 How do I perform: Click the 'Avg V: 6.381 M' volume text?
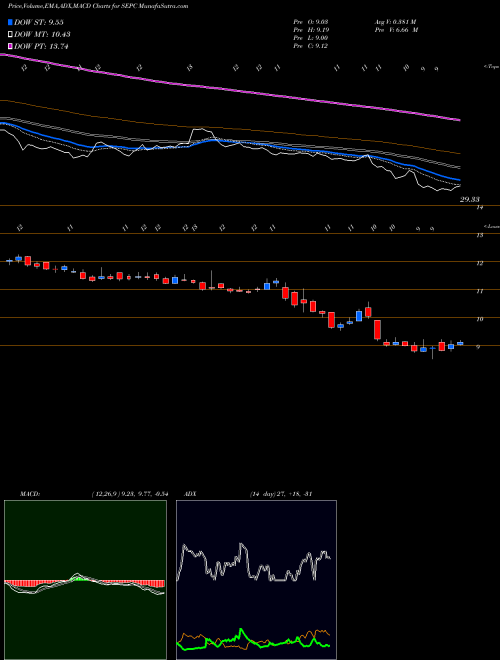395,22
